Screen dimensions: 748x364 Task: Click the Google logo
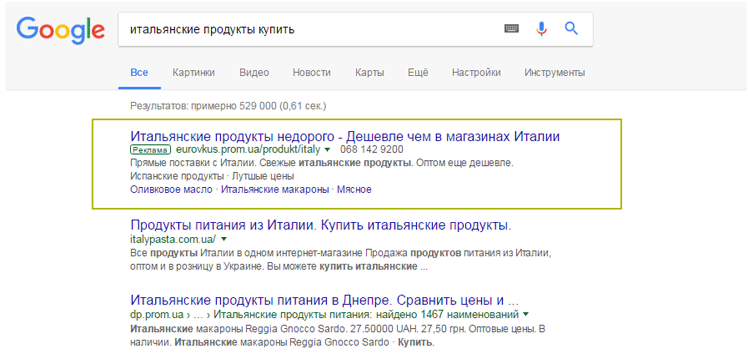pos(61,30)
